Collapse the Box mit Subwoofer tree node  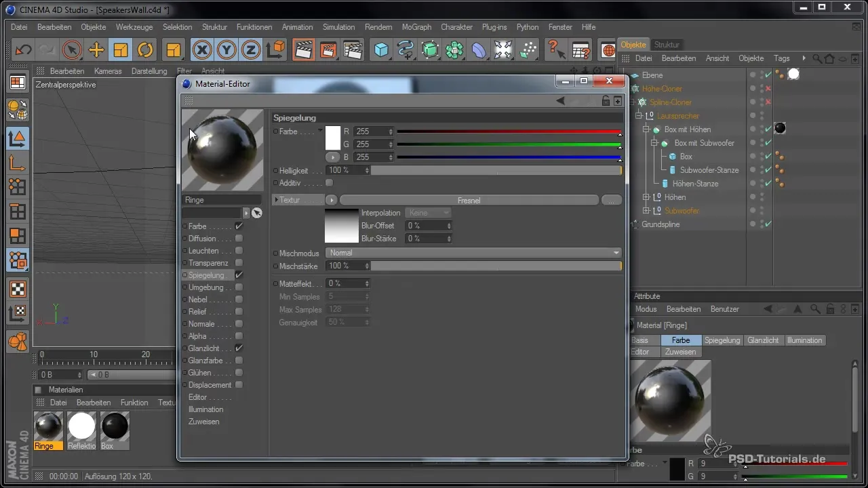tap(654, 143)
